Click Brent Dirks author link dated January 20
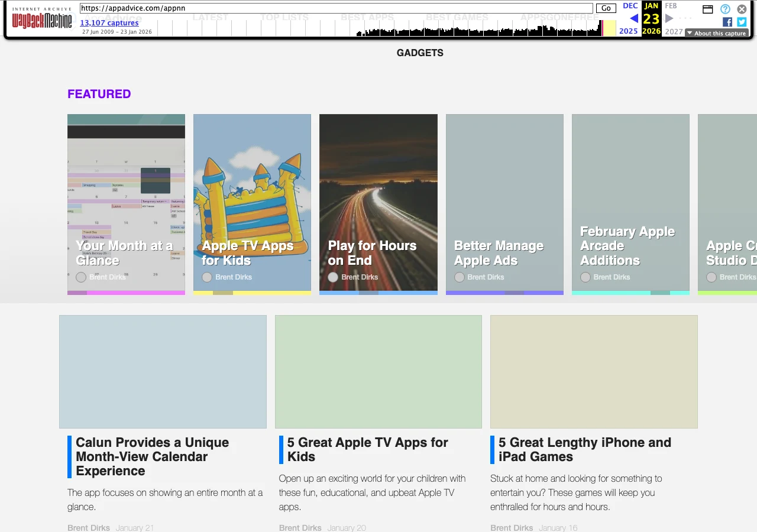Image resolution: width=757 pixels, height=532 pixels. tap(300, 528)
